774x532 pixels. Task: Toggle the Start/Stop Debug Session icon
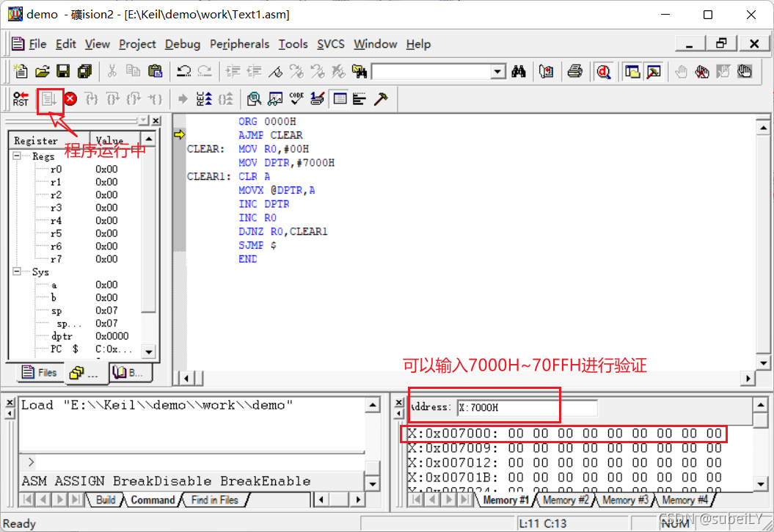pos(603,72)
